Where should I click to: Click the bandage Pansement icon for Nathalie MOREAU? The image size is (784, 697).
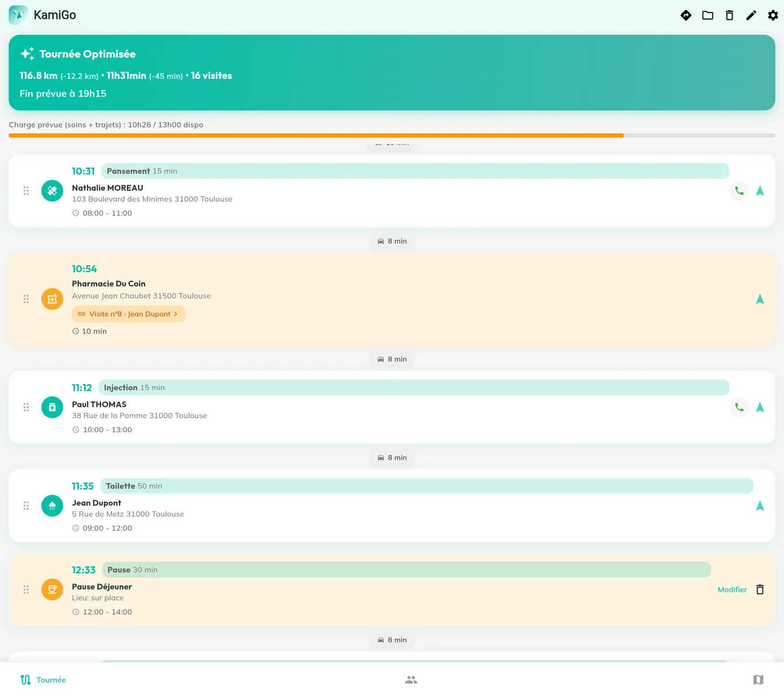tap(52, 191)
